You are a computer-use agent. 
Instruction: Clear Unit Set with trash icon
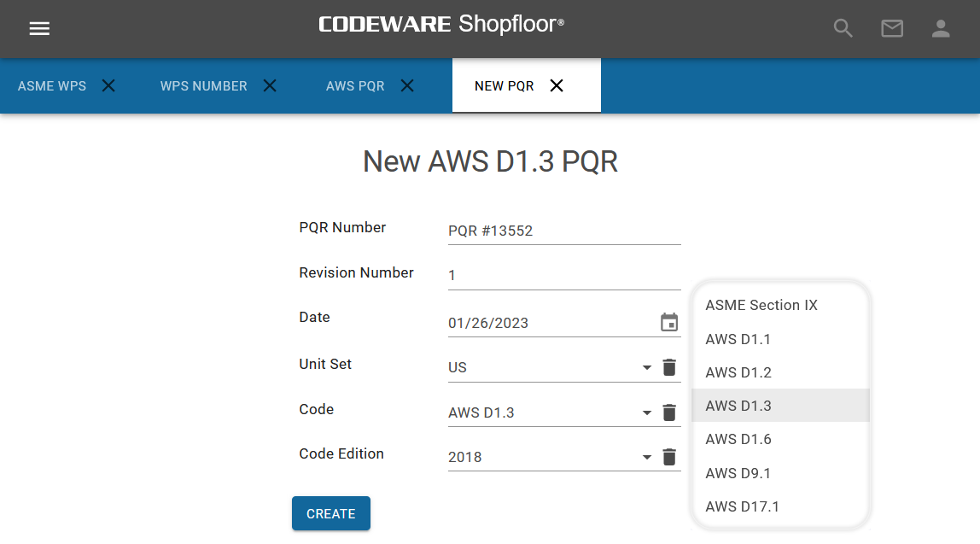[x=668, y=367]
